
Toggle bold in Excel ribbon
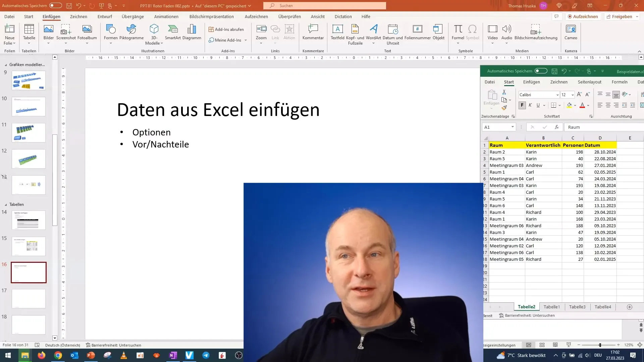coord(522,105)
